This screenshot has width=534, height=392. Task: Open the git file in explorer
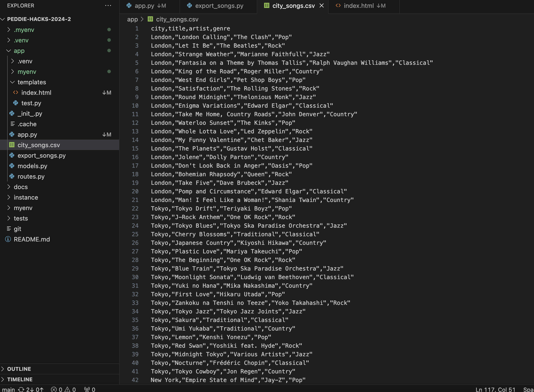pyautogui.click(x=17, y=229)
